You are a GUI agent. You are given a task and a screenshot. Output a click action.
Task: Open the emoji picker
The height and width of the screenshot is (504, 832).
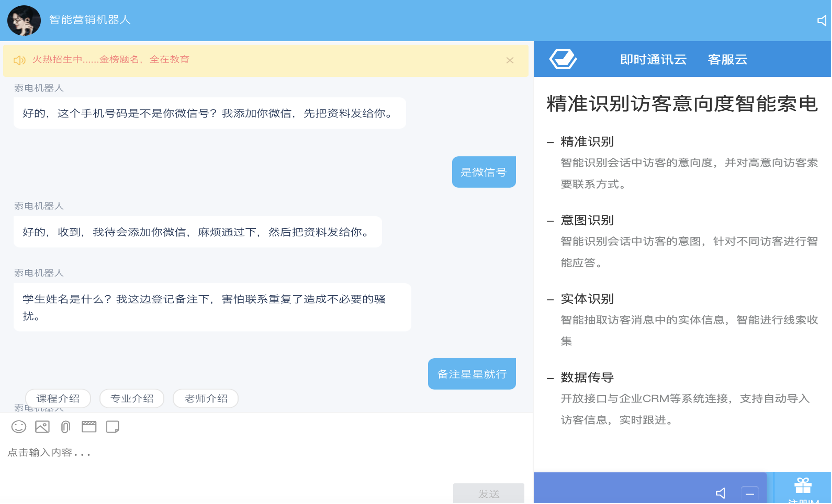18,427
